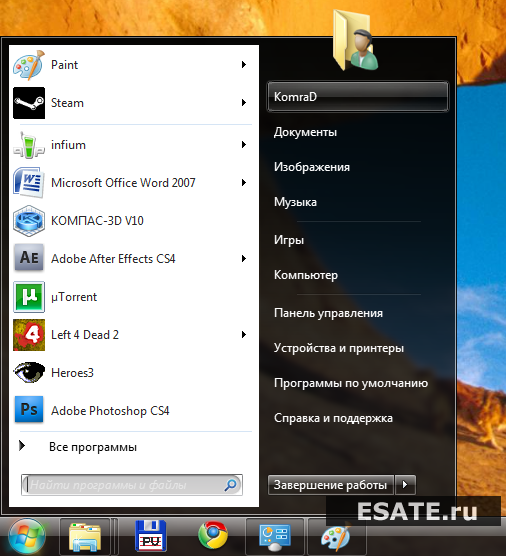Click the infium green icon
Viewport: 506px width, 556px height.
[29, 145]
